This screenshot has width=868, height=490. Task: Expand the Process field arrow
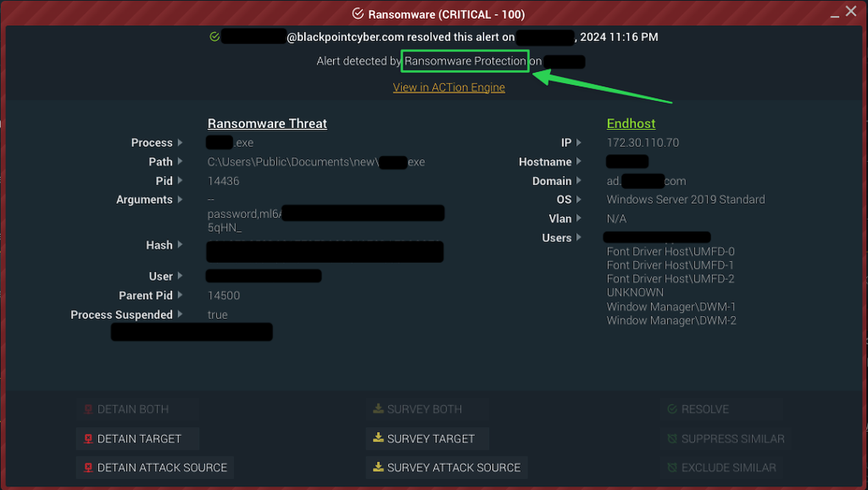(x=180, y=142)
